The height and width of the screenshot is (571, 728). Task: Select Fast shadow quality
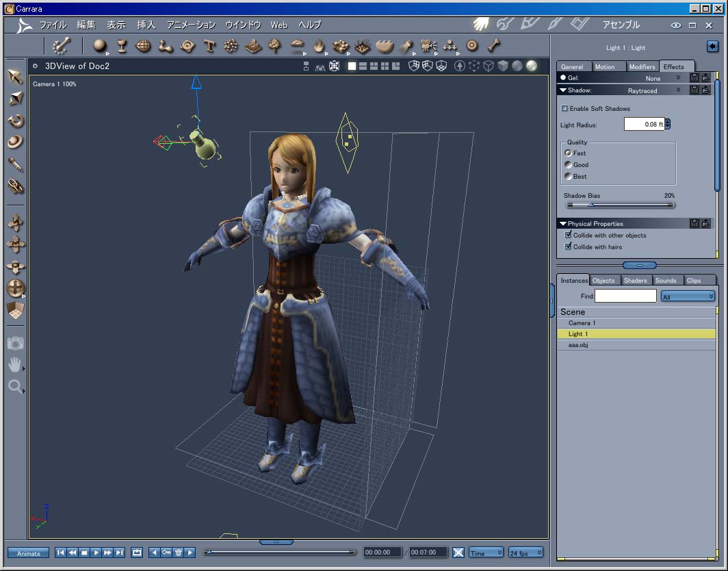(x=568, y=153)
